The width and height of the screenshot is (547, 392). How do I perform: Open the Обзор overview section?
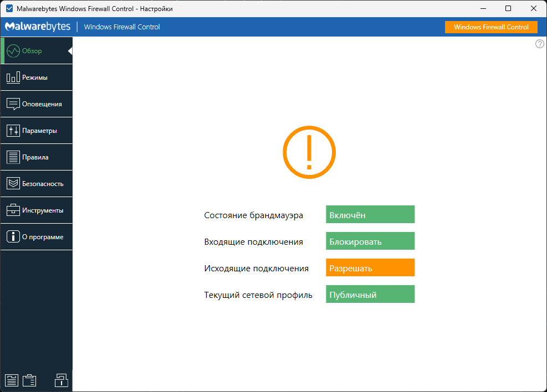click(x=36, y=51)
